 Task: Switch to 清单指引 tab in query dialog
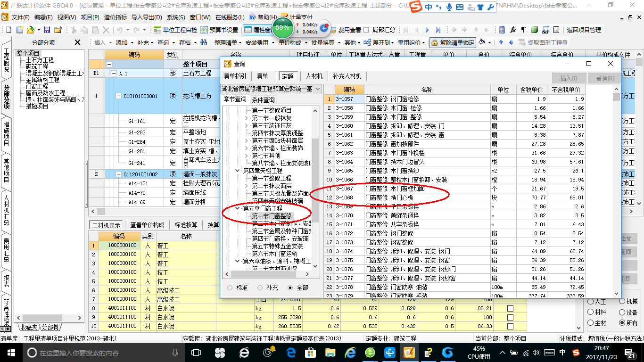[235, 76]
